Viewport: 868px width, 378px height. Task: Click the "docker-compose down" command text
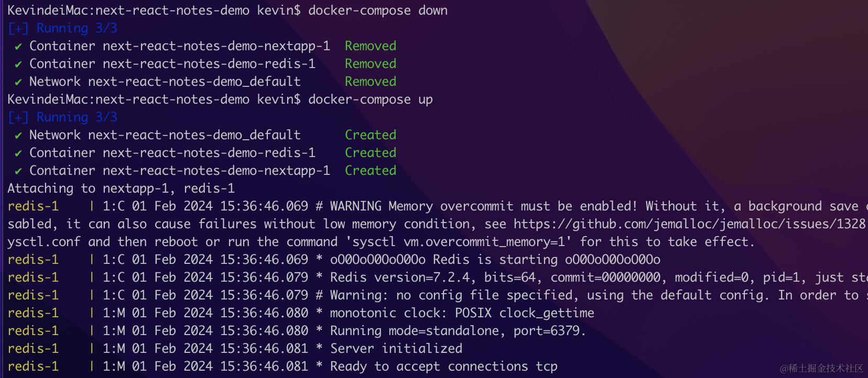click(x=377, y=10)
